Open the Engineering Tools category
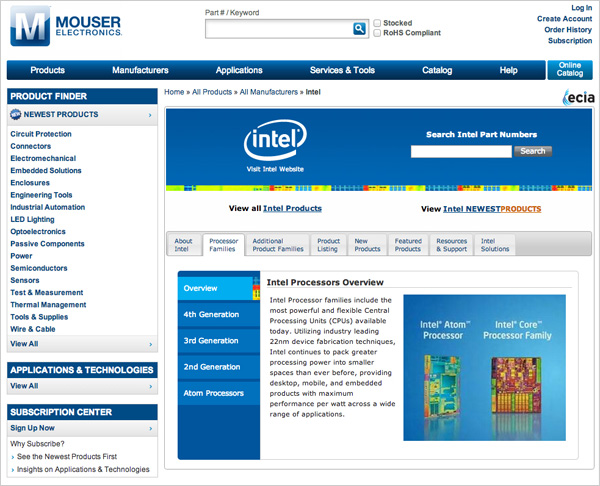 (x=41, y=195)
